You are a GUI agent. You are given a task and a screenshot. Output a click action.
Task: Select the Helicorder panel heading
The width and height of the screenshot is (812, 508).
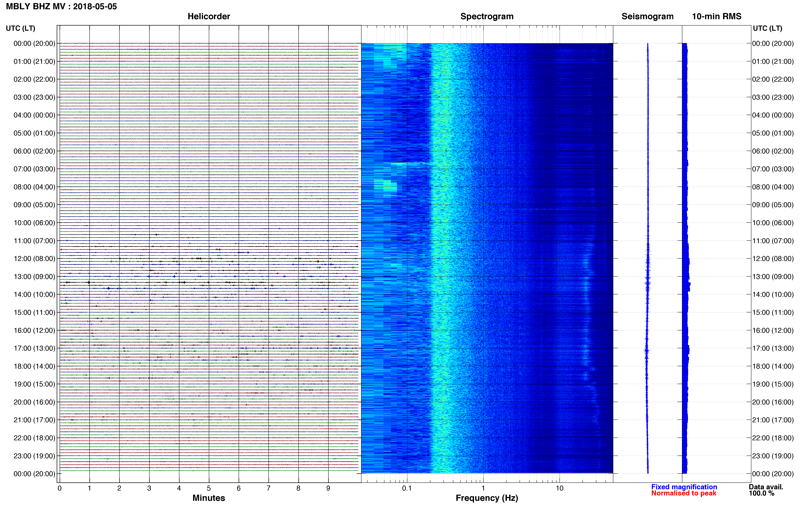(208, 16)
